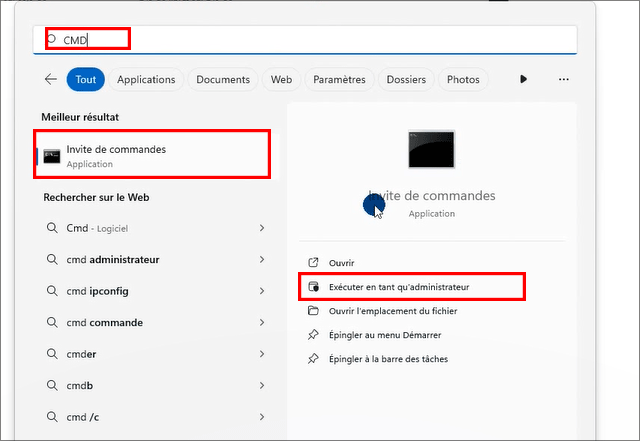
Task: Expand chevron beside cmd commande
Action: [x=262, y=322]
